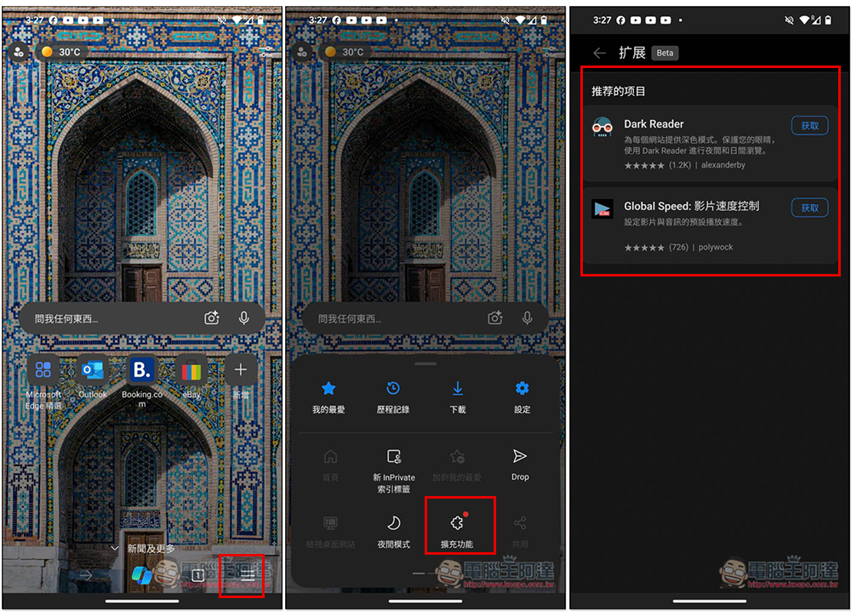Screen dimensions: 851x616
Task: Open page settings sliders icon on the home screen without the menu
Action: (x=266, y=52)
